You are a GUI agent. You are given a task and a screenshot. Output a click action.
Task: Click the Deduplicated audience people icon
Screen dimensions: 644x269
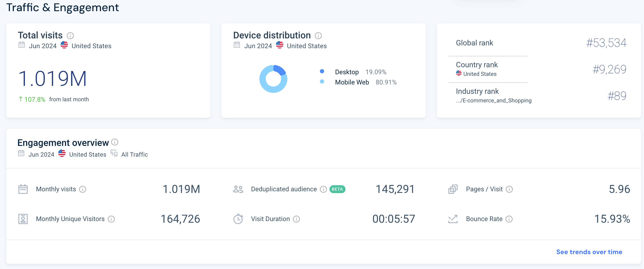(x=238, y=189)
